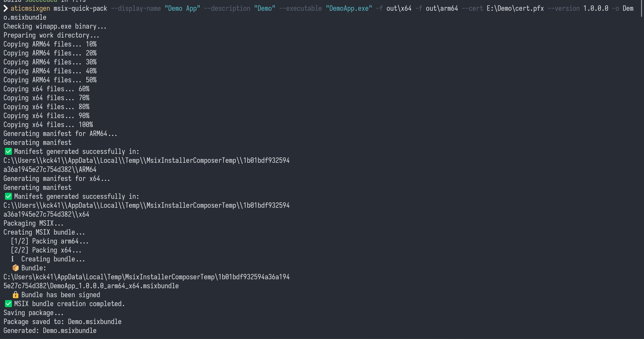
Task: Click the 1.0.0.0 version value
Action: coord(596,8)
